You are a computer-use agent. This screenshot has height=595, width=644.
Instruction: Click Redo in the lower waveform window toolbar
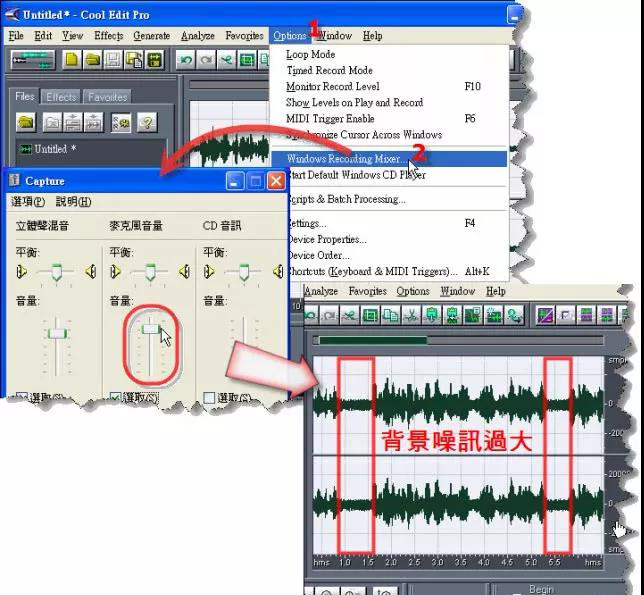click(x=329, y=315)
